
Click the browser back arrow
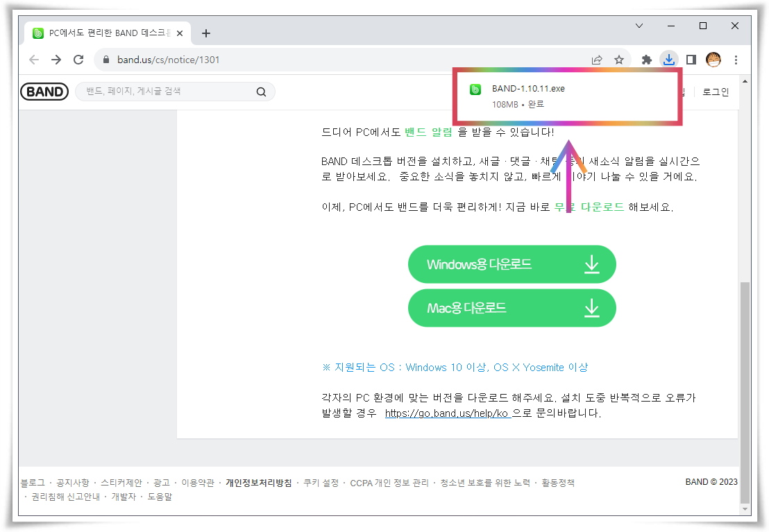(34, 60)
